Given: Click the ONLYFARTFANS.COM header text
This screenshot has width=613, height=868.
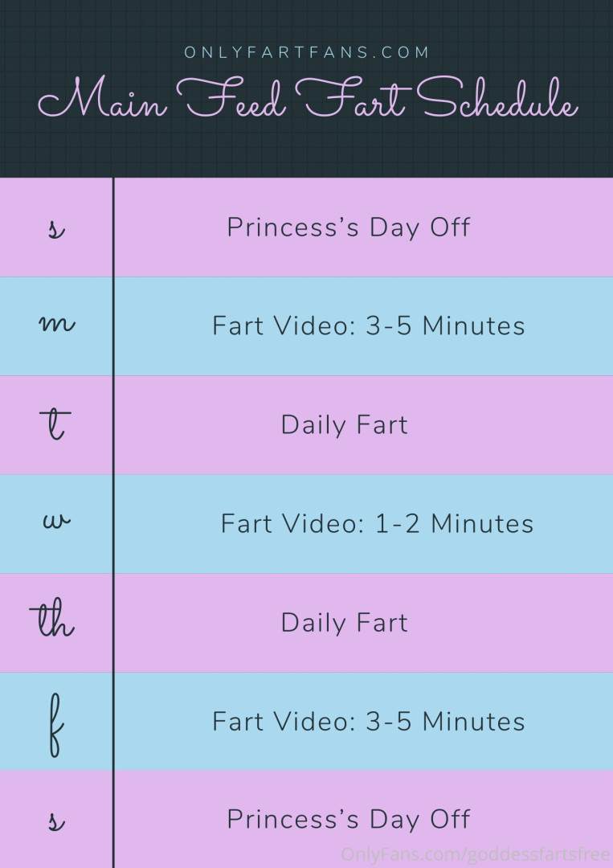Looking at the screenshot, I should tap(307, 52).
